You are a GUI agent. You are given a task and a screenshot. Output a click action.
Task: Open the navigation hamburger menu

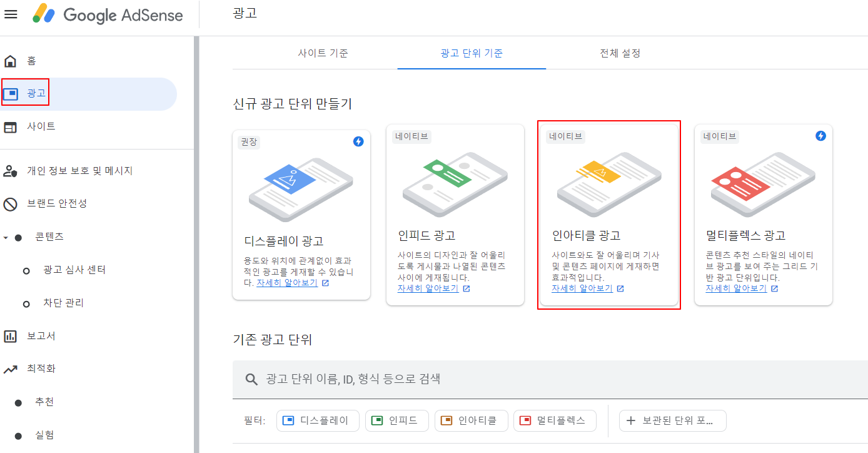coord(11,14)
